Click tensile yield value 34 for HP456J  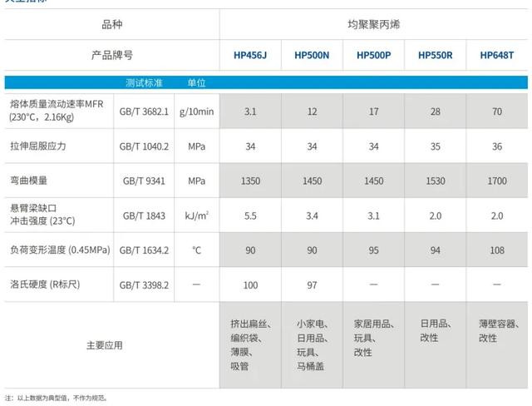coord(250,146)
